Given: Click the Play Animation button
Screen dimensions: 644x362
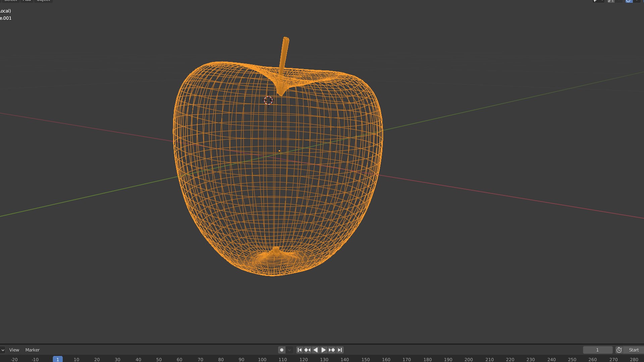Looking at the screenshot, I should (x=323, y=350).
